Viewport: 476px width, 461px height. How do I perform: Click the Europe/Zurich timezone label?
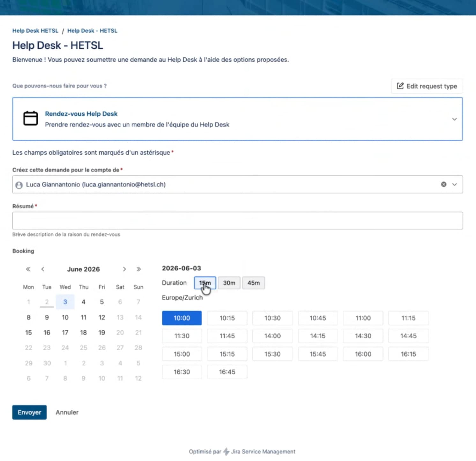182,297
